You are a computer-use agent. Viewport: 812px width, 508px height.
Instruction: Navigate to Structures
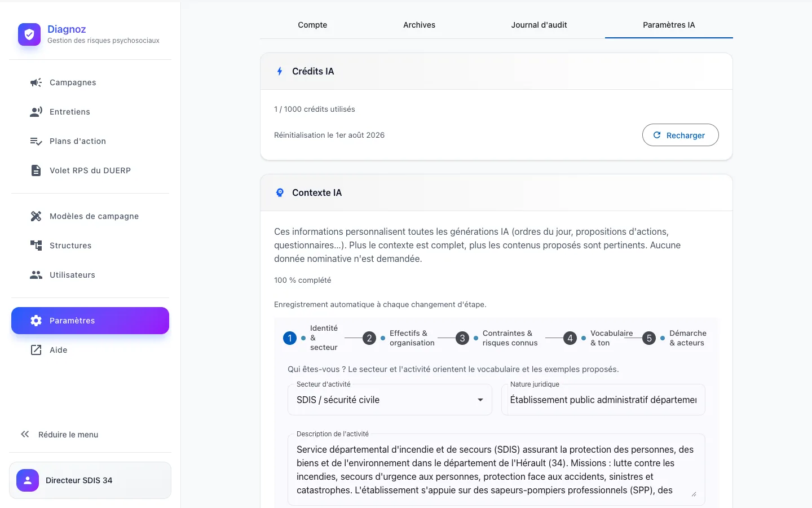tap(90, 246)
